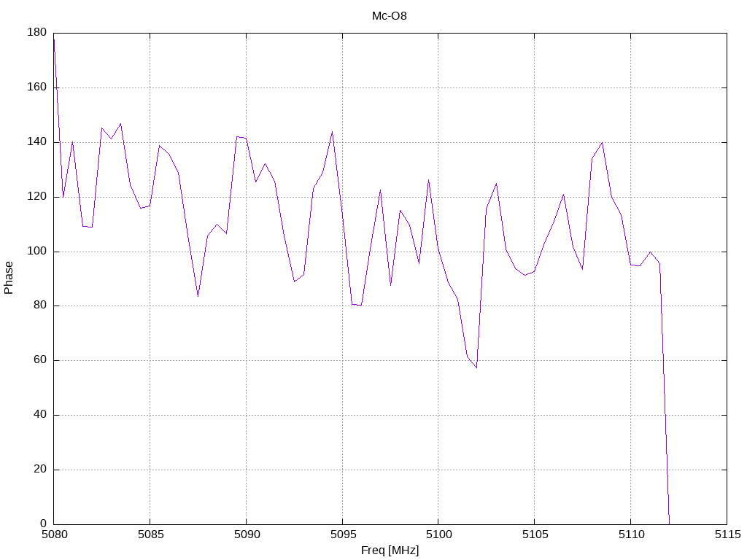Click x-axis tick label 5090
Image resolution: width=747 pixels, height=560 pixels.
click(247, 534)
